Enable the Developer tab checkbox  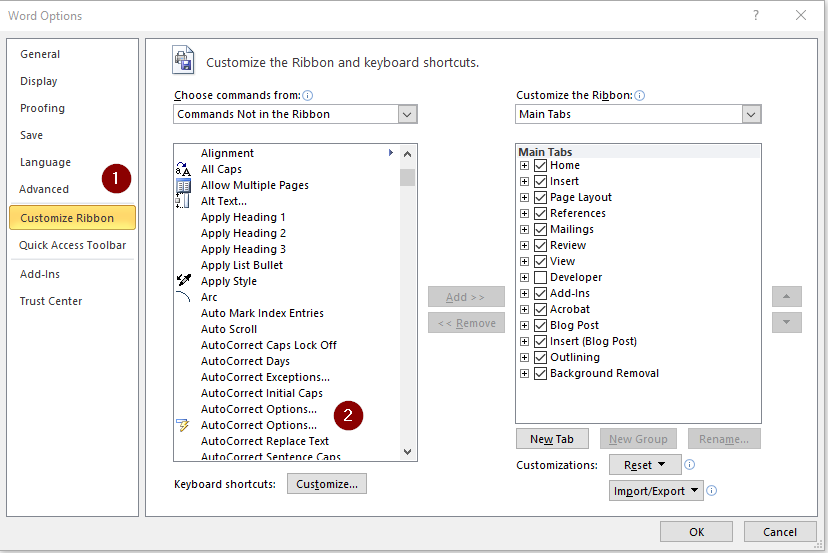[540, 277]
